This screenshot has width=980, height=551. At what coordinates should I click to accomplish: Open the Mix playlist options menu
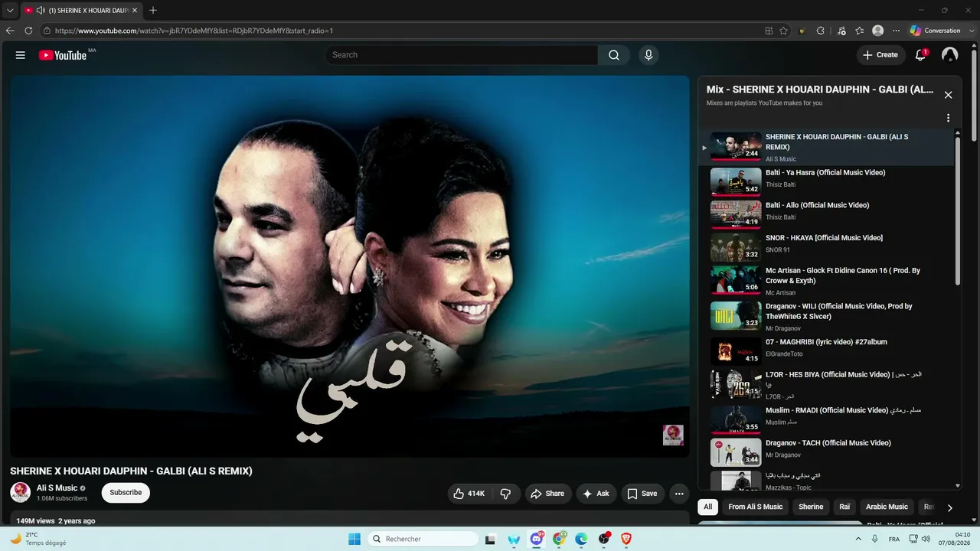point(948,119)
